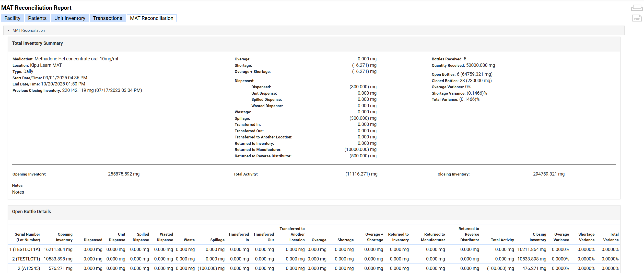Click the Closing Inventory column header in the table
The height and width of the screenshot is (273, 644).
(x=538, y=237)
